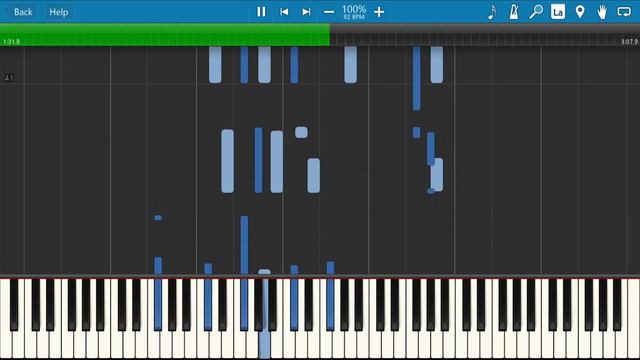640x360 pixels.
Task: Toggle the loop repeat icon
Action: (x=624, y=12)
